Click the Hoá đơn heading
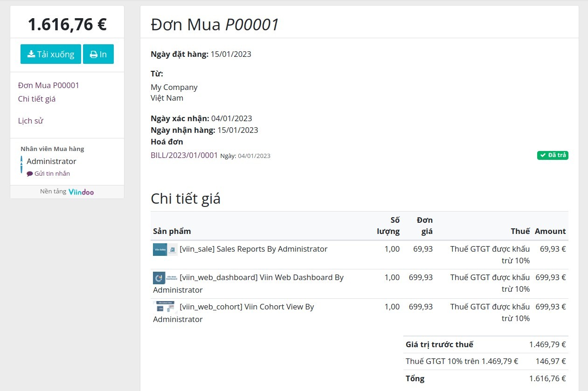 (x=167, y=142)
